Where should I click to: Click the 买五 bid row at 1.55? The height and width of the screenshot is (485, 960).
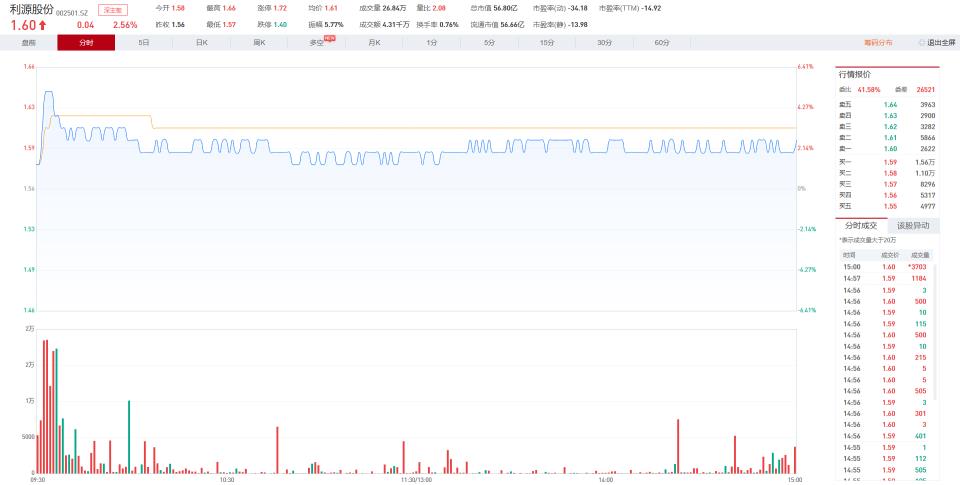[887, 206]
